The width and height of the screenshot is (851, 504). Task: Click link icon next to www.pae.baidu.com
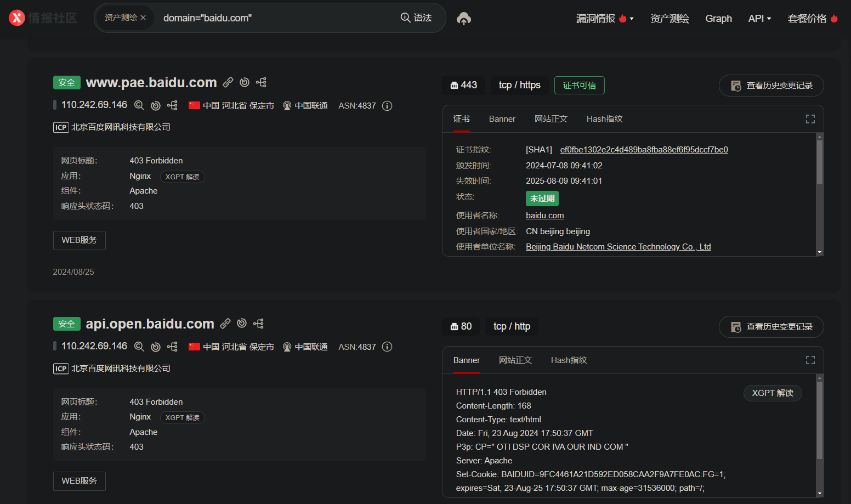(x=228, y=82)
